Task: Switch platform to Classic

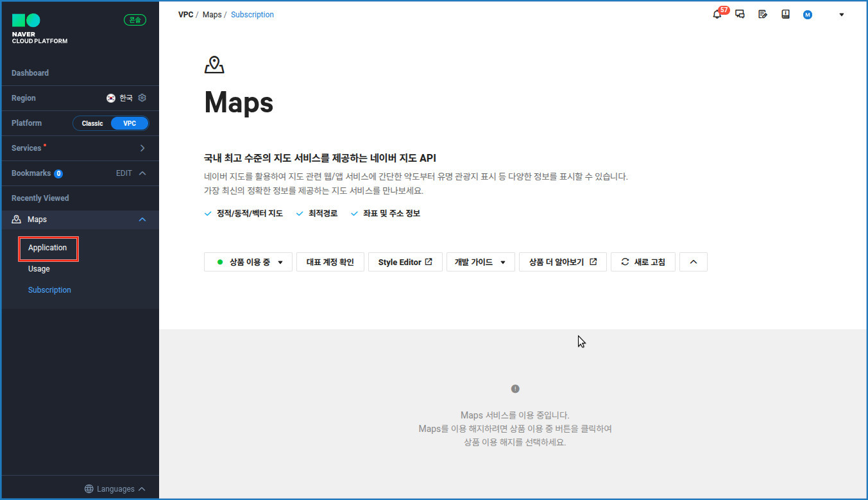Action: click(x=92, y=123)
